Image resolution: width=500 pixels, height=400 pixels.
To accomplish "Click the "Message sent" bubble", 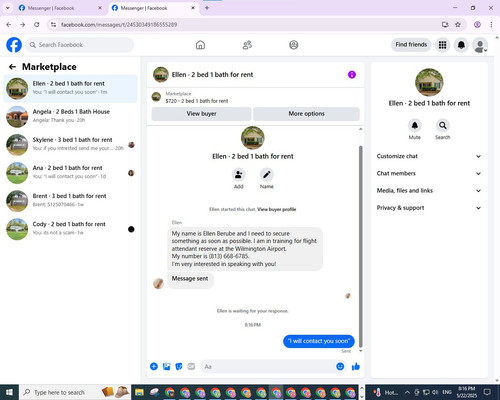I will tap(190, 279).
